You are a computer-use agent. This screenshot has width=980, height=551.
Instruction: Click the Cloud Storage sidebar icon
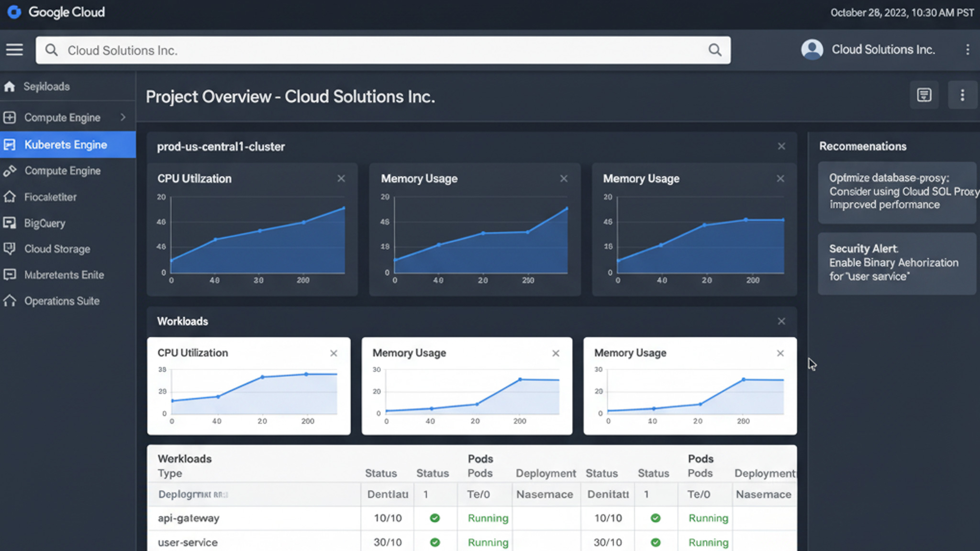click(x=10, y=249)
